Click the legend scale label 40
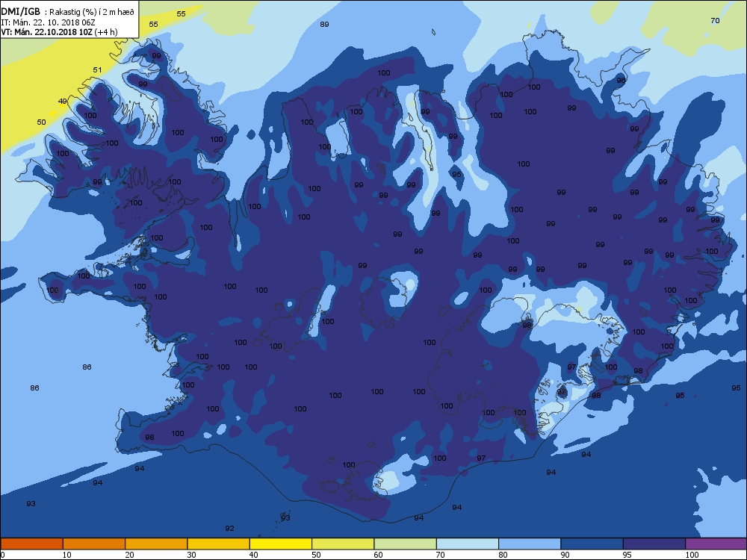Image resolution: width=747 pixels, height=560 pixels. 253,555
